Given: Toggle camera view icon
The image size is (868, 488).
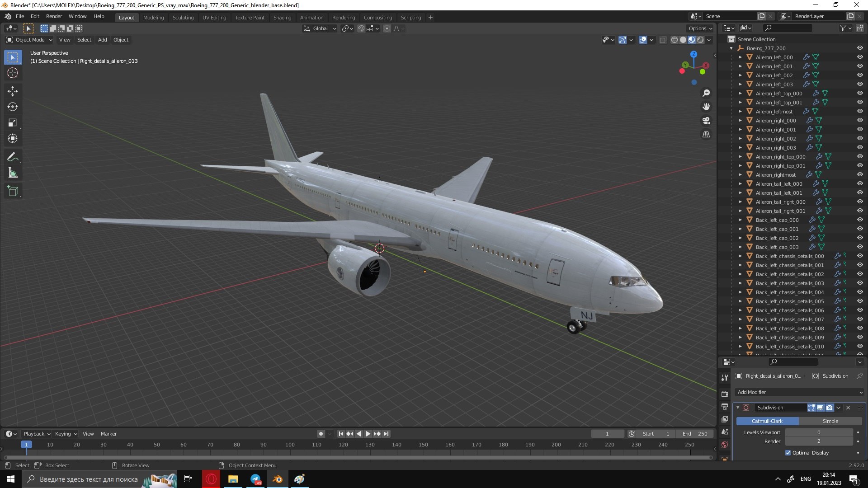Looking at the screenshot, I should pos(706,121).
